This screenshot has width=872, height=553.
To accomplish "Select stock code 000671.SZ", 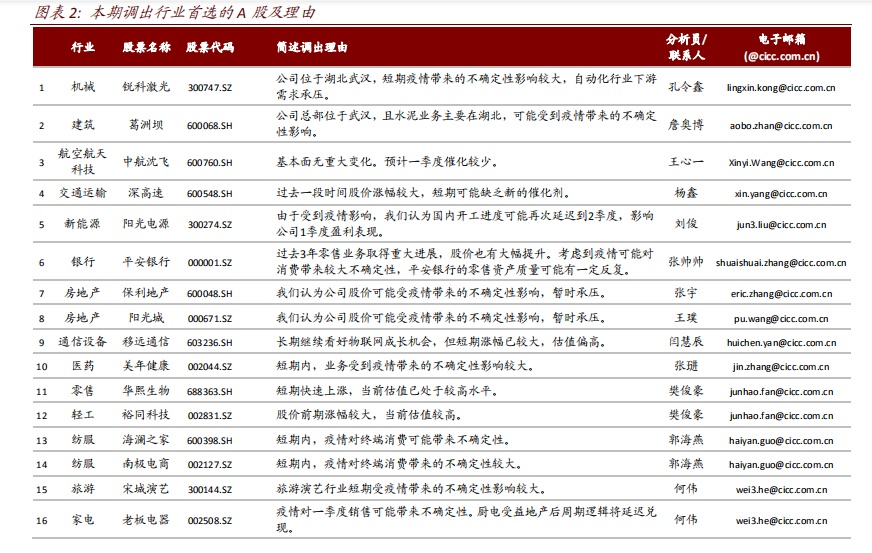I will pyautogui.click(x=210, y=319).
